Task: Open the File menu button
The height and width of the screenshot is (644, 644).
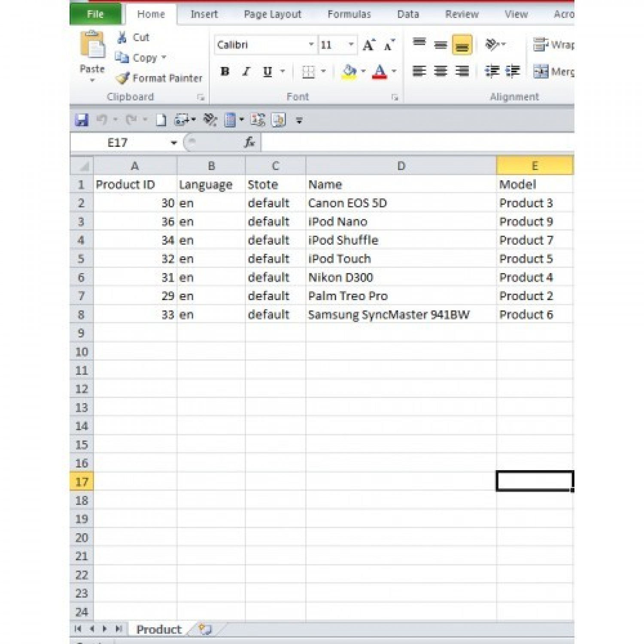Action: 95,14
